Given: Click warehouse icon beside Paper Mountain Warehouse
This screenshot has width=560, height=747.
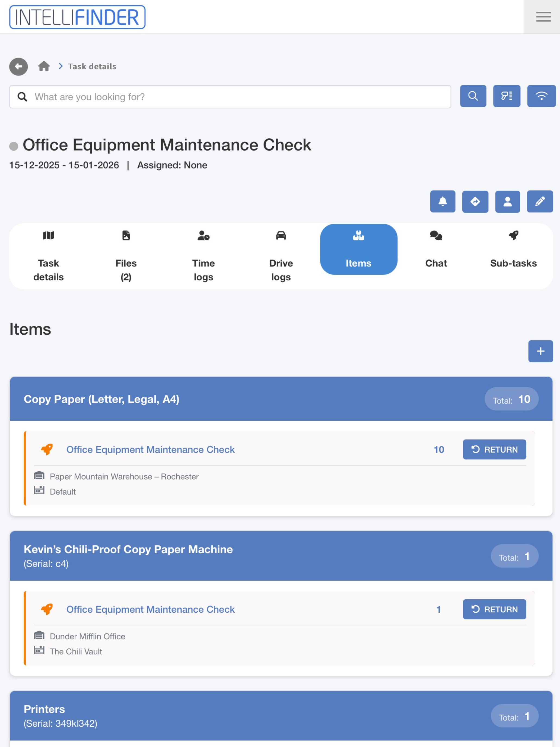Looking at the screenshot, I should pyautogui.click(x=39, y=476).
